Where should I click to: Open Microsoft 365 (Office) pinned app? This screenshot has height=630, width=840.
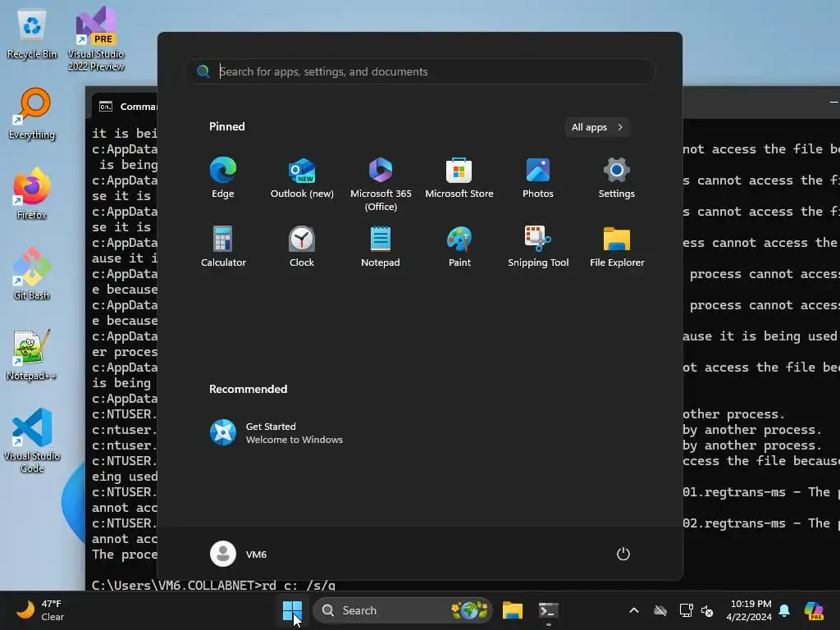381,184
